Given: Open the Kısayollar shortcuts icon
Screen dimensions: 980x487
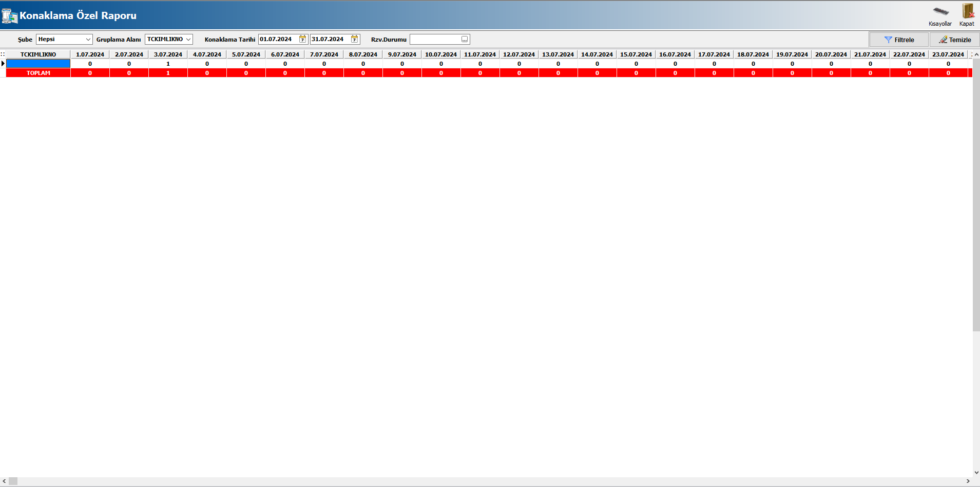Looking at the screenshot, I should click(940, 15).
